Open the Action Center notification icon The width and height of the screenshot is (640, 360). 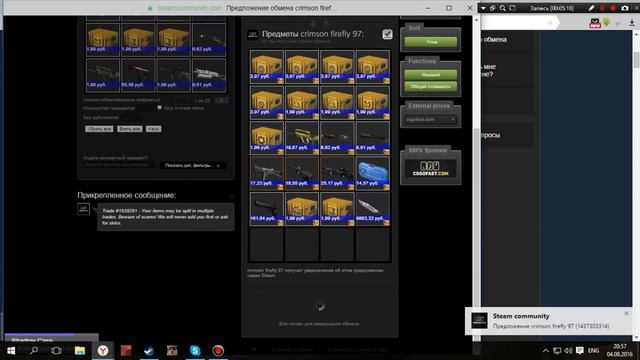tap(580, 351)
